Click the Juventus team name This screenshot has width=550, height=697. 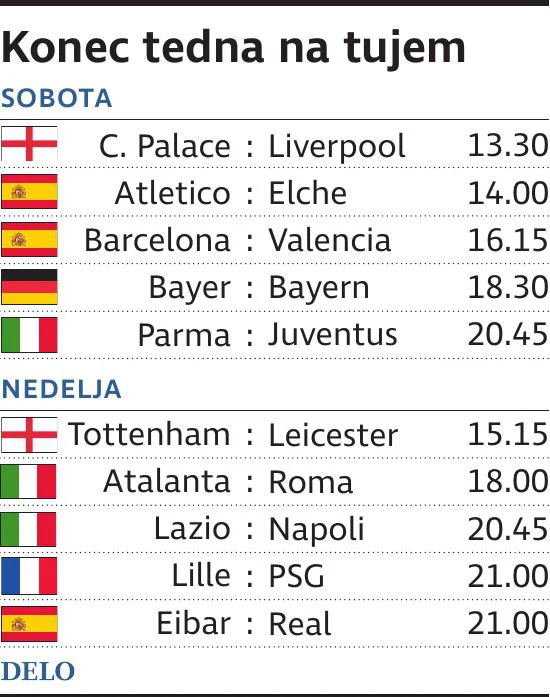[x=333, y=334]
